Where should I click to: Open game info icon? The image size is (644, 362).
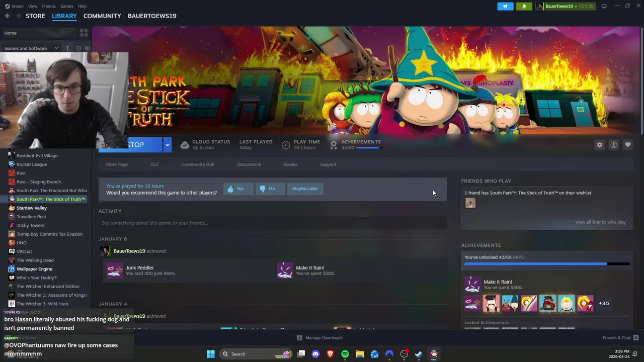(614, 145)
